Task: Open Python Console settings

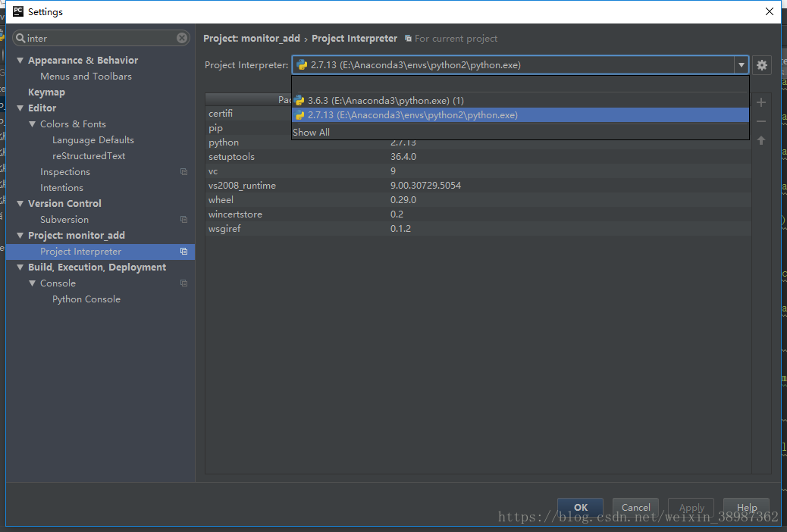Action: [x=86, y=299]
